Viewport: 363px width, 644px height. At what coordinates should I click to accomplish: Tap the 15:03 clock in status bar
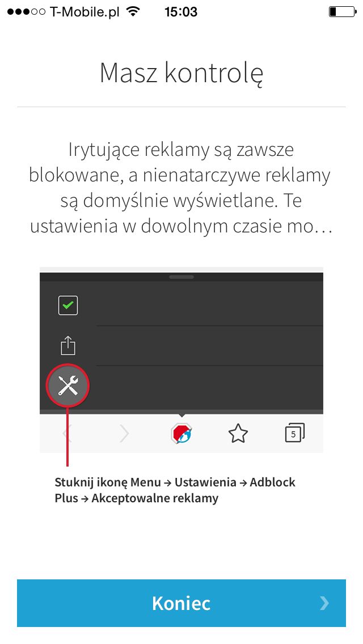coord(181,12)
